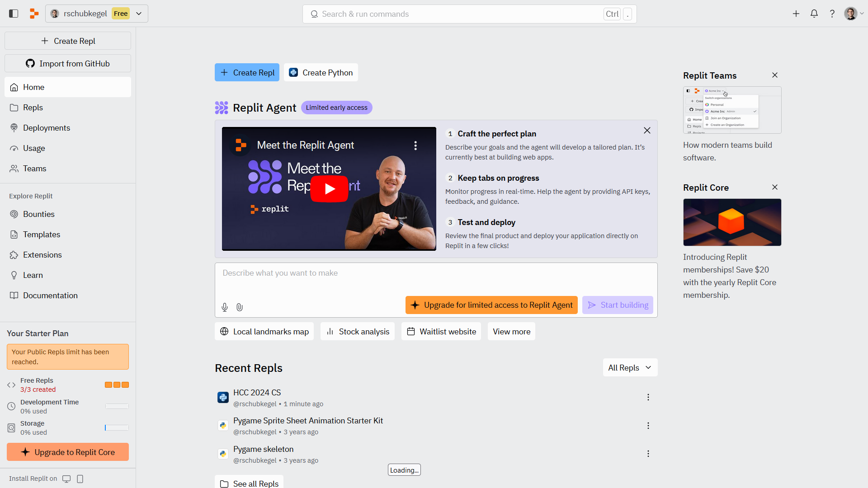The width and height of the screenshot is (868, 488).
Task: Open Replit Core thumbnail image
Action: tap(732, 222)
